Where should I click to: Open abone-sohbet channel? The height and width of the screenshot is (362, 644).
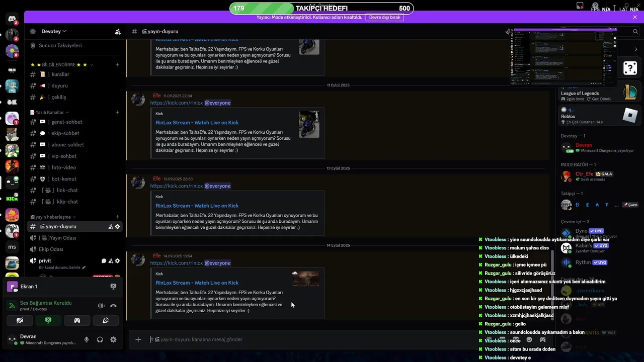(x=75, y=144)
